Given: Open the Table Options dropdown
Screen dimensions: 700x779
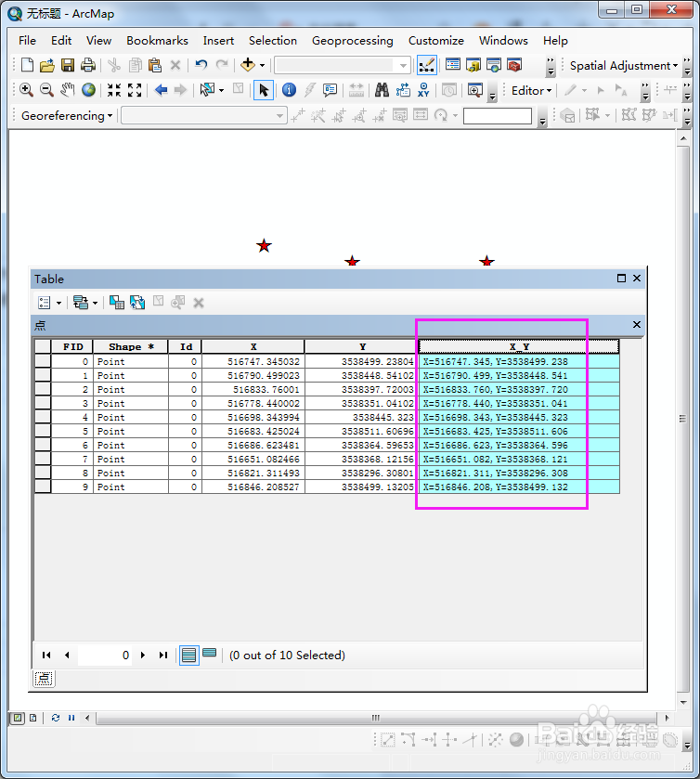Looking at the screenshot, I should pyautogui.click(x=50, y=303).
